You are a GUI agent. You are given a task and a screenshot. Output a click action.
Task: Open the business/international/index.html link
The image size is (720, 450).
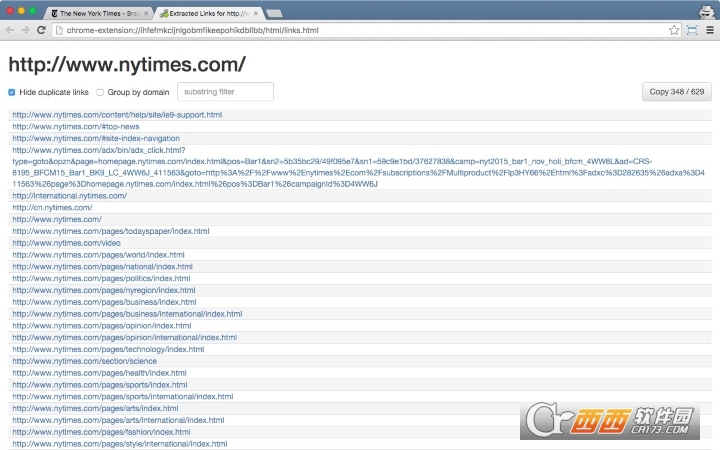(127, 314)
